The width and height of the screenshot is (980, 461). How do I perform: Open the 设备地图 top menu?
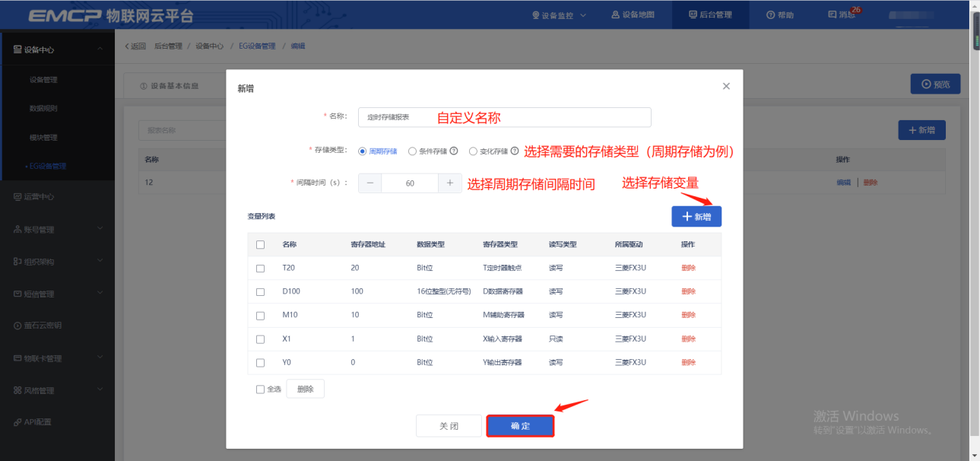(x=632, y=14)
